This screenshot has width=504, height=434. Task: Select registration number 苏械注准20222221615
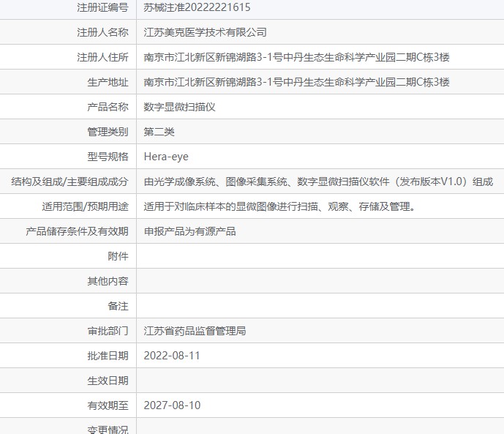coord(197,7)
